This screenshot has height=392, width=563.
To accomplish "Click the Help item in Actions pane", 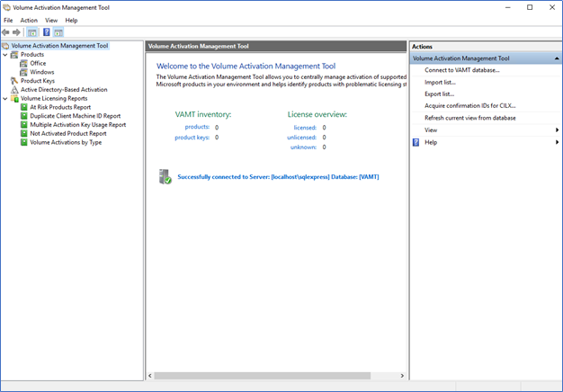I will pyautogui.click(x=431, y=142).
